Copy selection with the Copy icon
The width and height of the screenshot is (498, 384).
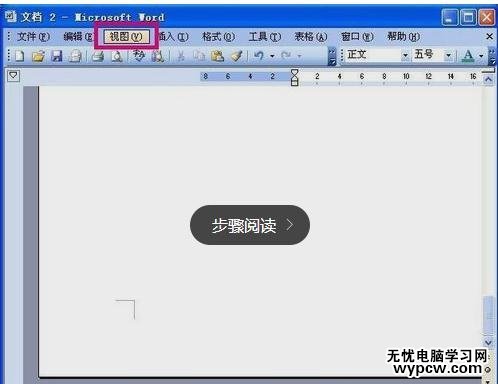tap(199, 56)
